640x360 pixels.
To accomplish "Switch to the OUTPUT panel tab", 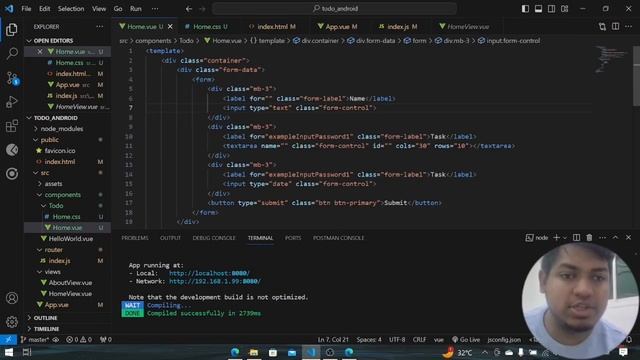I will coord(170,238).
